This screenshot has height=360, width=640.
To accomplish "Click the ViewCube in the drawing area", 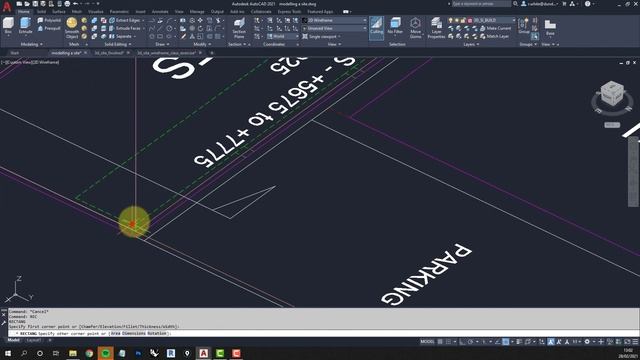I will 612,93.
